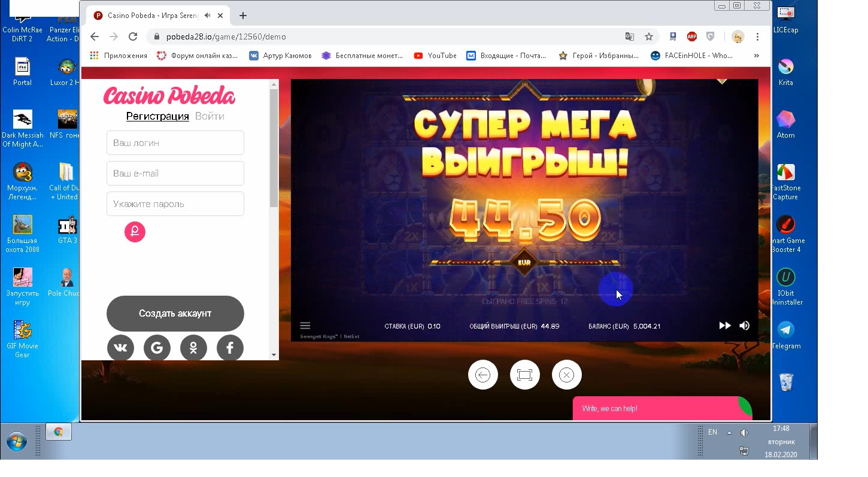Go back to the previous page in Chrome
868x477 pixels.
95,37
